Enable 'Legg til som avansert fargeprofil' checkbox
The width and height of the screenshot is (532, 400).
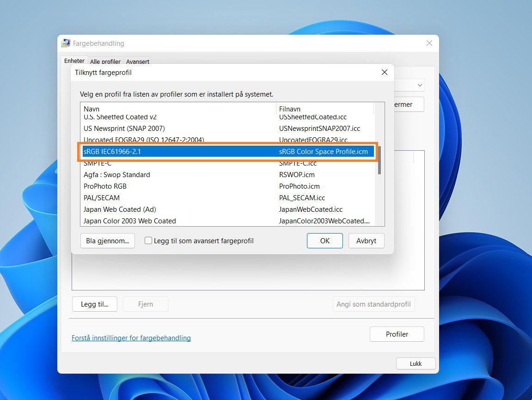coord(148,240)
